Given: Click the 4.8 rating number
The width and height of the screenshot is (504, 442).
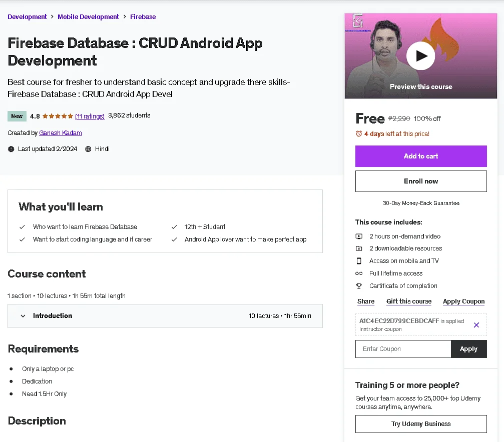Looking at the screenshot, I should [35, 116].
